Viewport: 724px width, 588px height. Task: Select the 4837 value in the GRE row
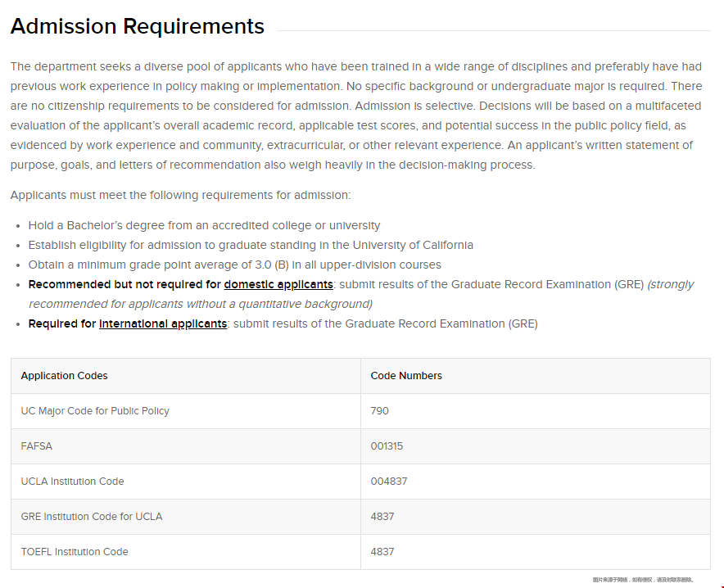[382, 517]
